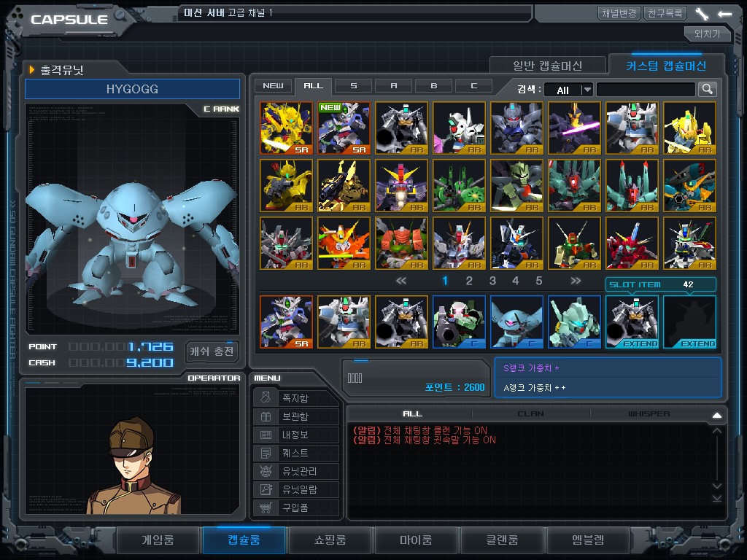Select the orange winged unit with yellow beam saber
747x560 pixels.
(344, 244)
